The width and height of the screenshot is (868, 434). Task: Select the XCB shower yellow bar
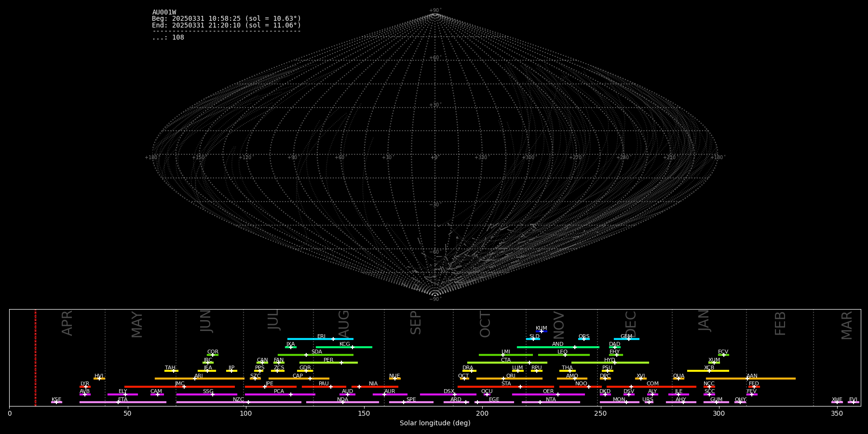coord(708,371)
